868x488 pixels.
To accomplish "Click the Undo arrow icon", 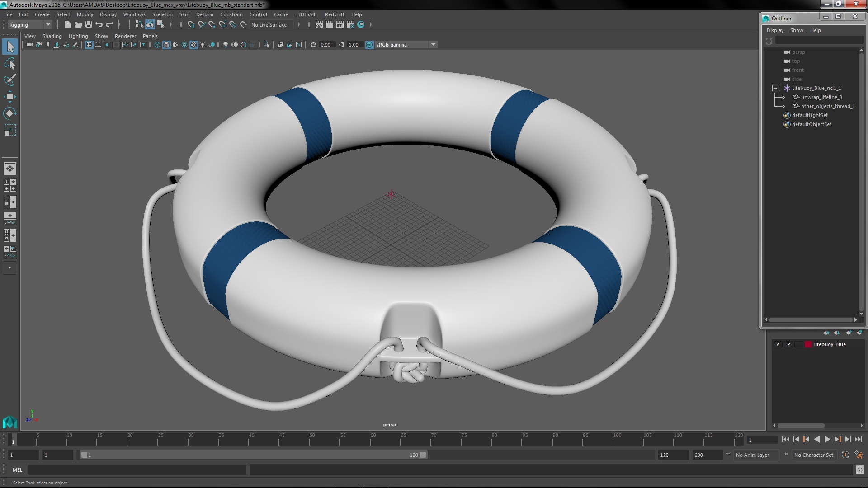I will pos(99,25).
